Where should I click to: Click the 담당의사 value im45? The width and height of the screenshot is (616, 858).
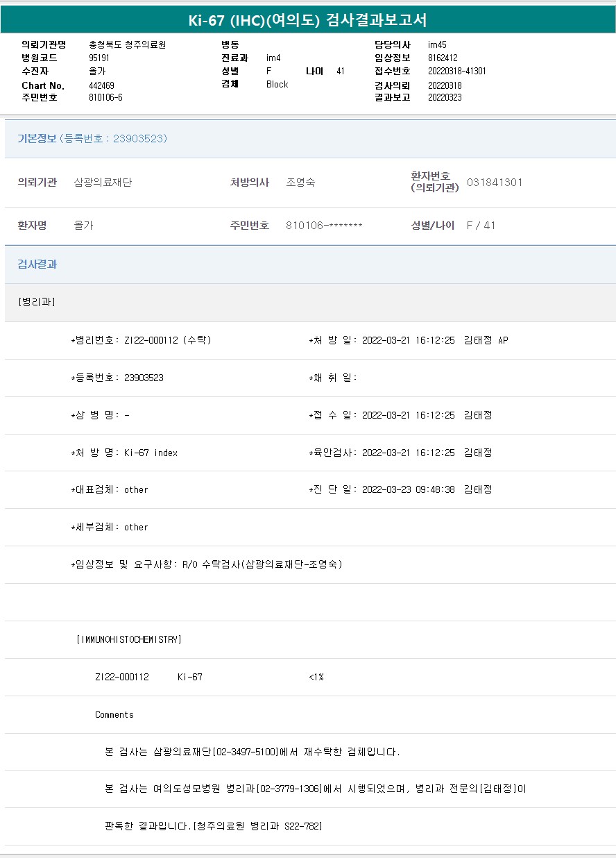[x=437, y=45]
